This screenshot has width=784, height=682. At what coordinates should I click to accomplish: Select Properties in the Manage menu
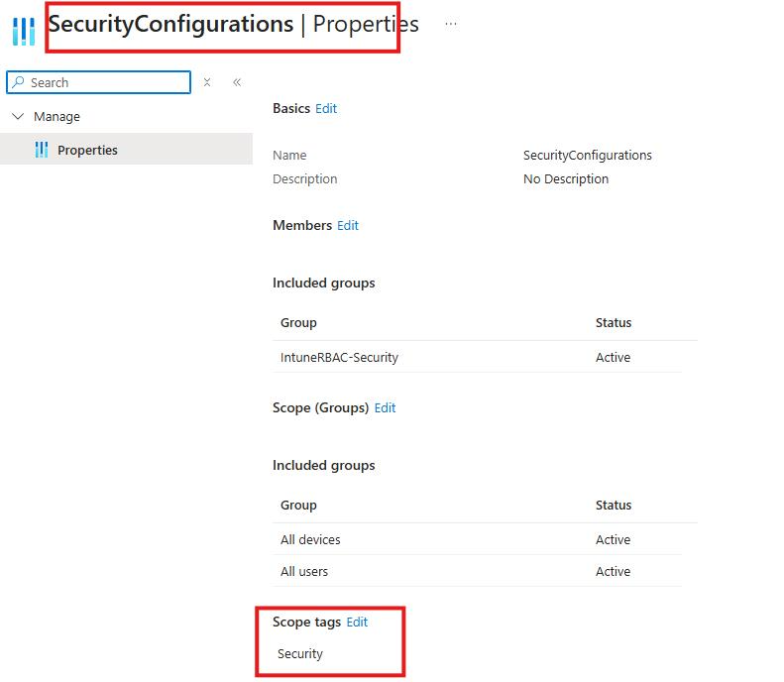tap(87, 150)
